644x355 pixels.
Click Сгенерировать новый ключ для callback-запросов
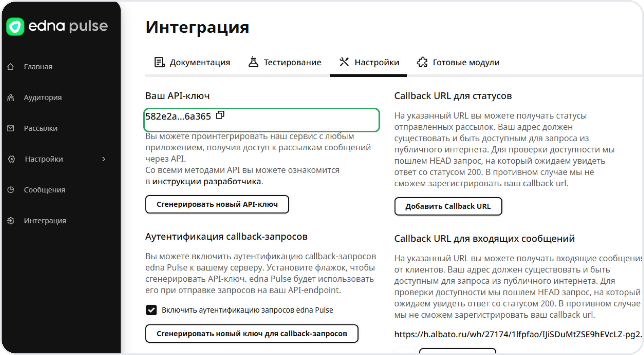pyautogui.click(x=252, y=334)
